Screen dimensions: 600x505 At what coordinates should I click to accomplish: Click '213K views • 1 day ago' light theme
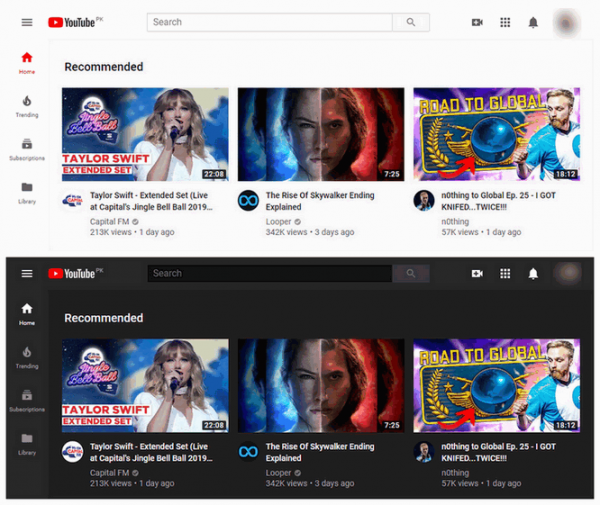[x=132, y=232]
